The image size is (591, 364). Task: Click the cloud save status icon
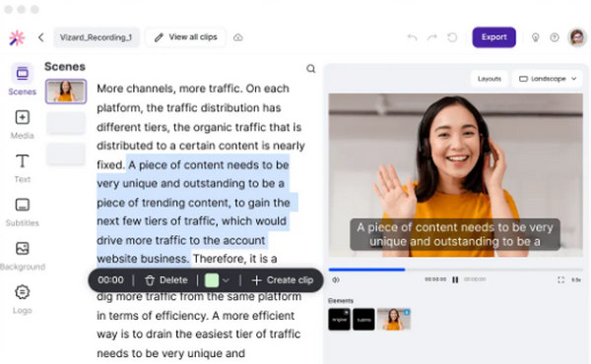click(x=238, y=37)
